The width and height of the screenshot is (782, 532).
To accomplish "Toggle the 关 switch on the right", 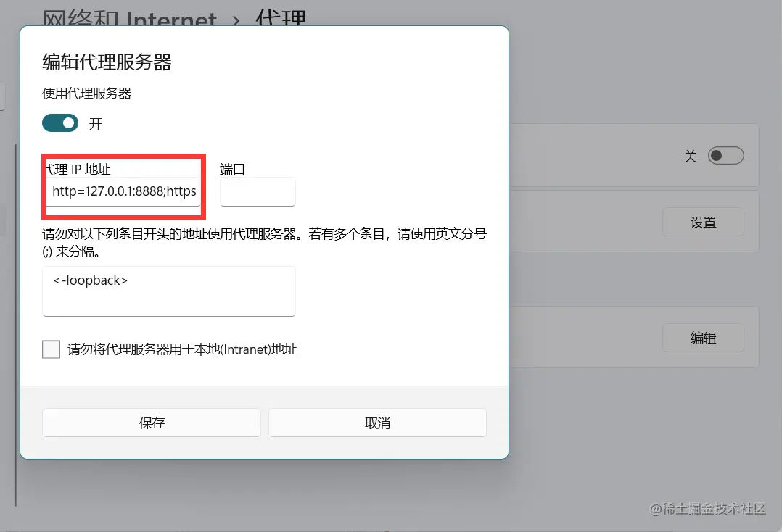I will [725, 155].
